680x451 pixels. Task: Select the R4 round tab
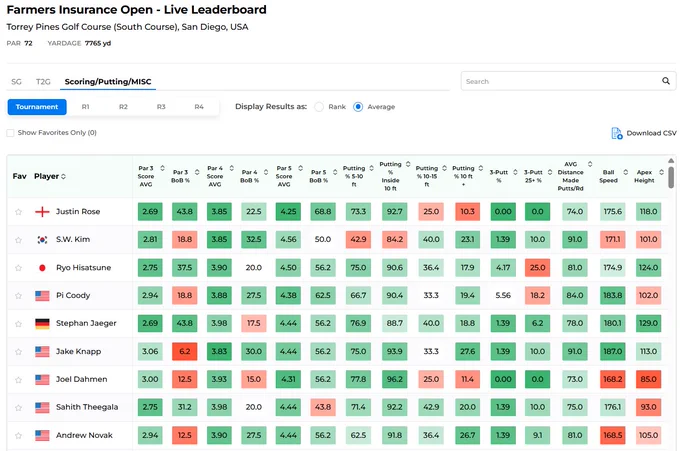199,107
